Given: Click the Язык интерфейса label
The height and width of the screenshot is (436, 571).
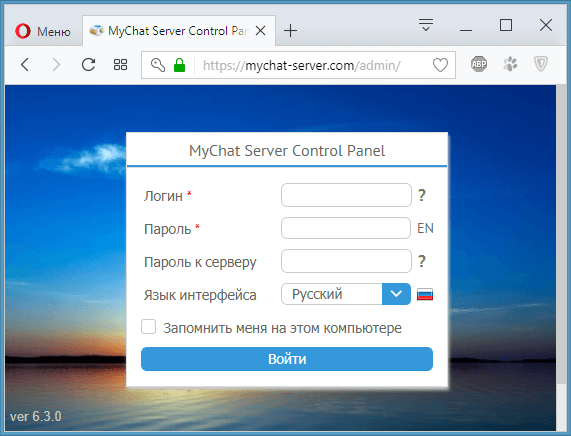Looking at the screenshot, I should [200, 295].
